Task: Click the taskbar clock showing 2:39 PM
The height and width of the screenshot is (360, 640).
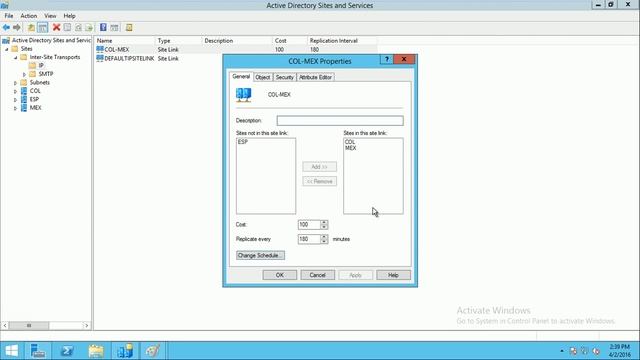Action: point(620,351)
